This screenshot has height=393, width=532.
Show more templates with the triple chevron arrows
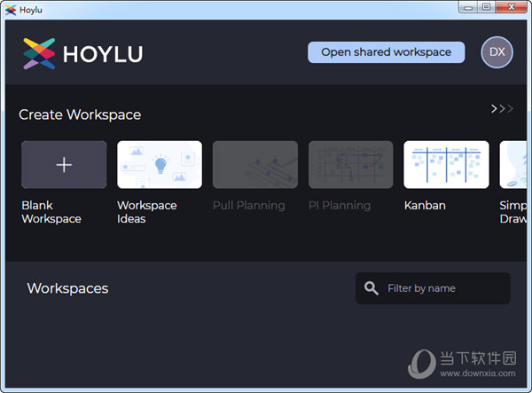(x=502, y=109)
